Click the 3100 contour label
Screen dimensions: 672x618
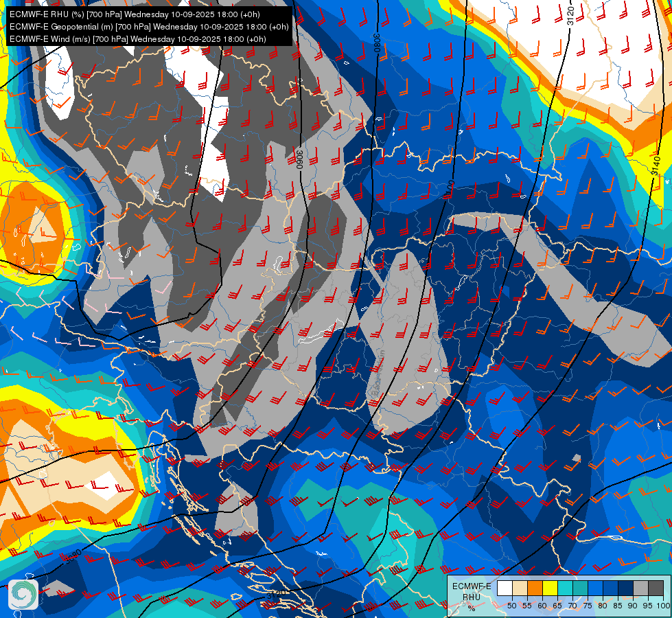coord(450,190)
